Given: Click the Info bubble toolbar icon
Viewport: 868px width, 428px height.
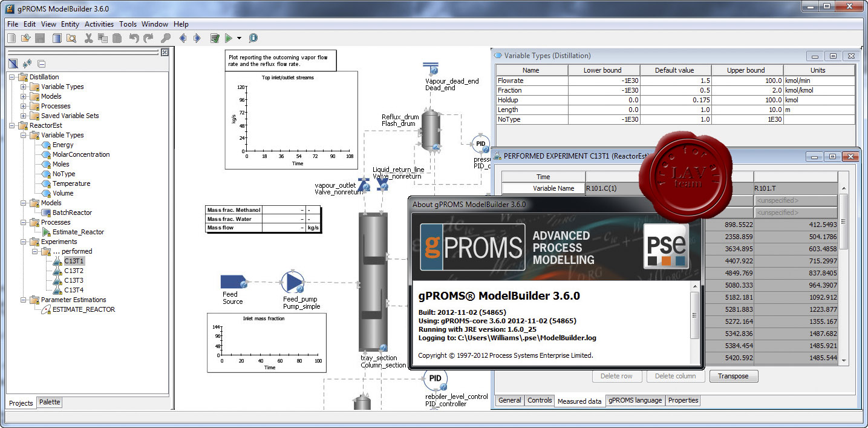Looking at the screenshot, I should pyautogui.click(x=253, y=38).
